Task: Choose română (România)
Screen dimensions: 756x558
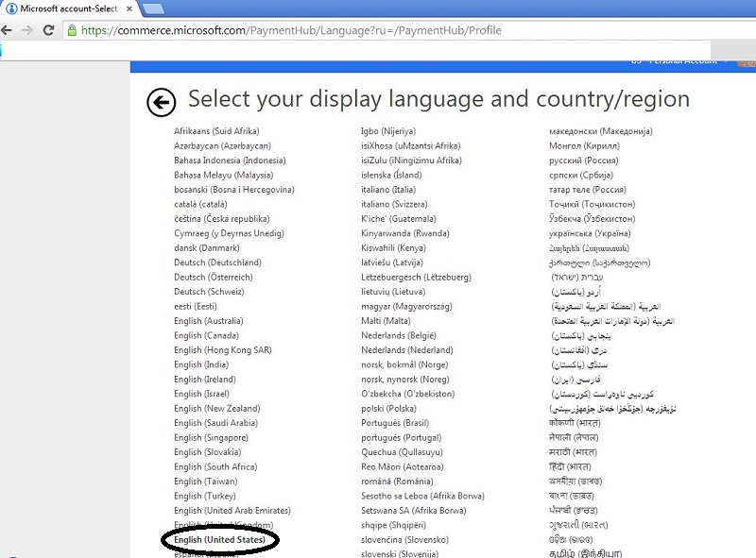Action: pos(397,482)
